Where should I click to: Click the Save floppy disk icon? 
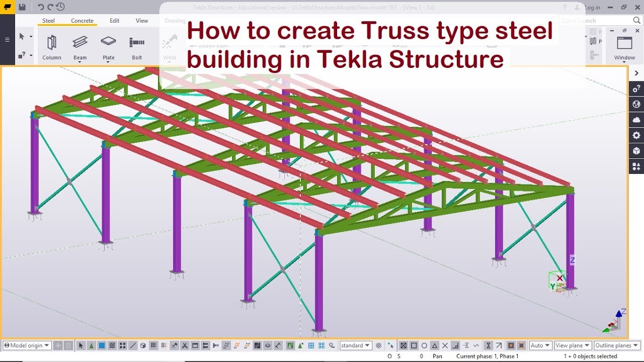[x=22, y=7]
